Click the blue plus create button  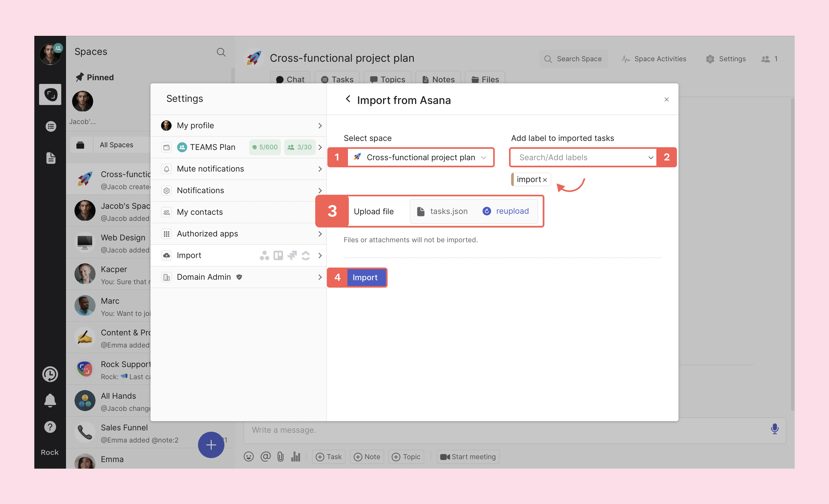coord(211,444)
